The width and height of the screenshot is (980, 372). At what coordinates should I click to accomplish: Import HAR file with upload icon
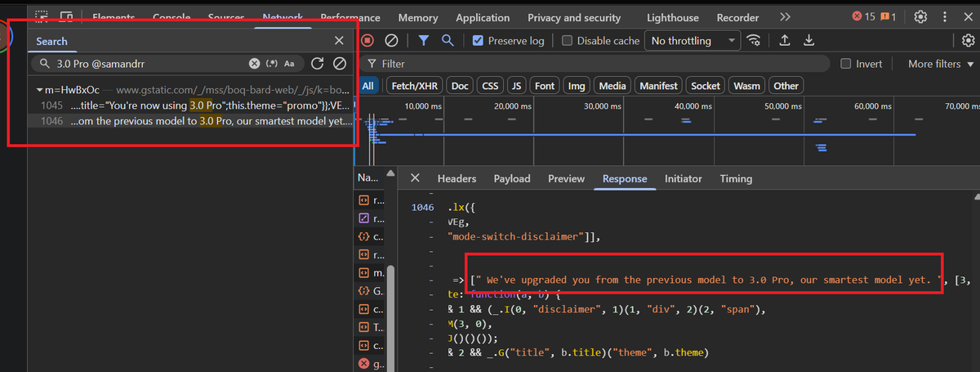coord(785,40)
